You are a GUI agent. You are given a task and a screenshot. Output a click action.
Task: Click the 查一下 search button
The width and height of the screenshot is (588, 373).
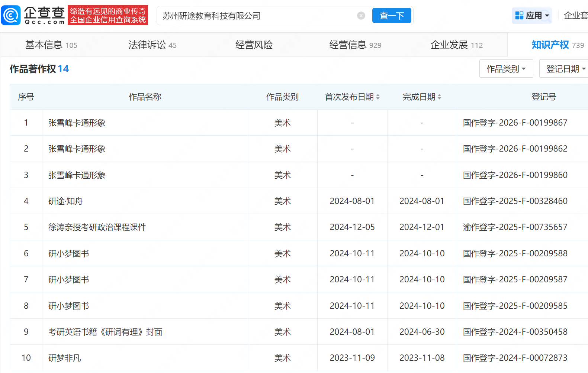[392, 16]
